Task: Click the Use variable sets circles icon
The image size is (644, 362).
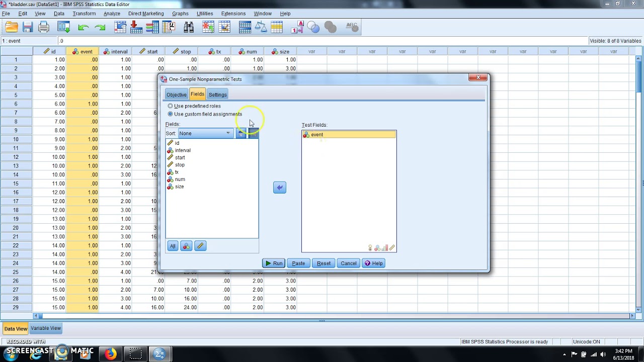Action: (x=313, y=27)
